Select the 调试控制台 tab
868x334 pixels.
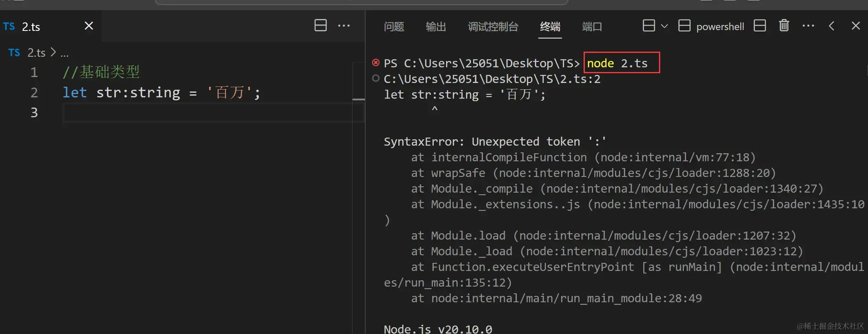point(493,27)
